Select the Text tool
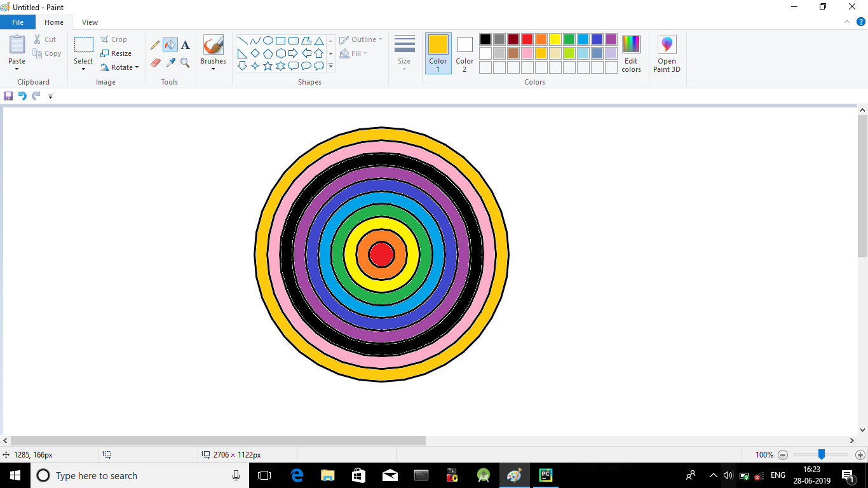The image size is (868, 488). coord(185,45)
